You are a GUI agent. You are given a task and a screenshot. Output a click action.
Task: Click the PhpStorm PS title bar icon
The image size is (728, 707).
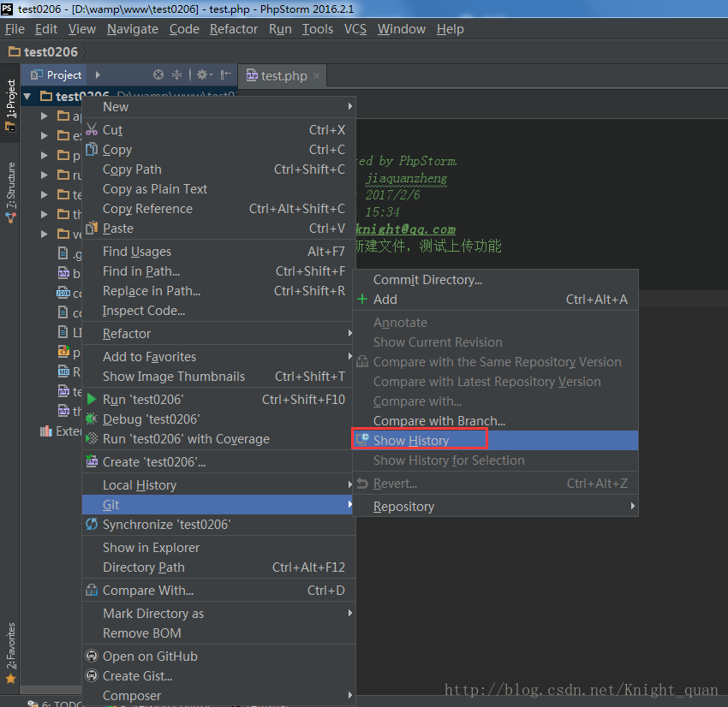tap(8, 9)
